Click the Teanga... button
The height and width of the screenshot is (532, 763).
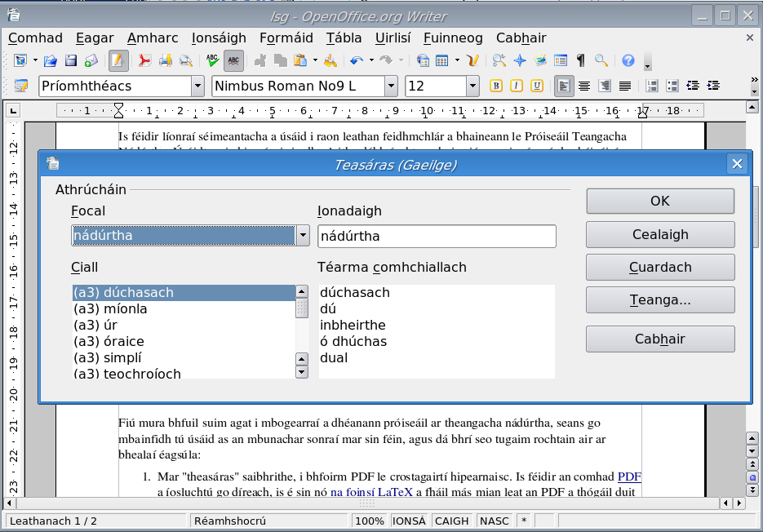click(x=660, y=299)
